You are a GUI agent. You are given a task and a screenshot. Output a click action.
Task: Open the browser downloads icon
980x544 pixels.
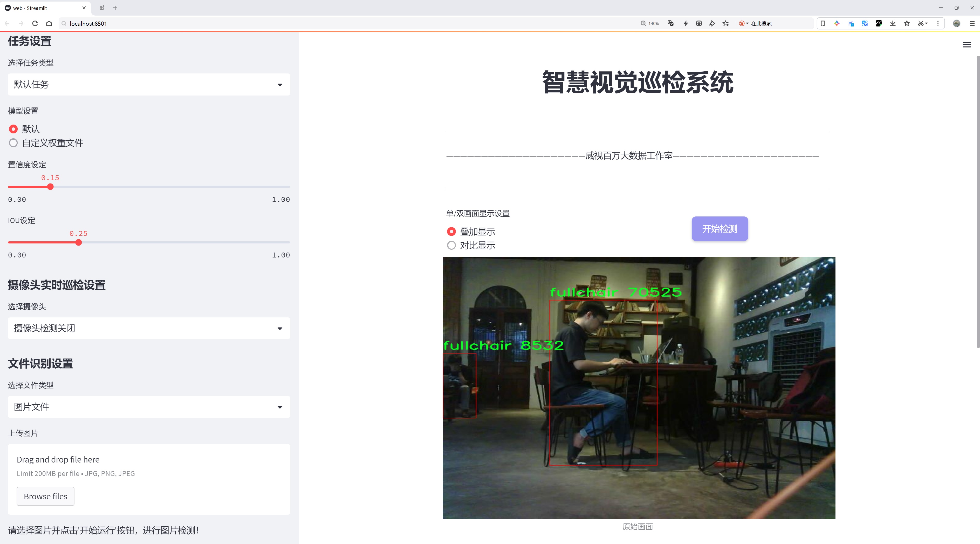coord(893,24)
